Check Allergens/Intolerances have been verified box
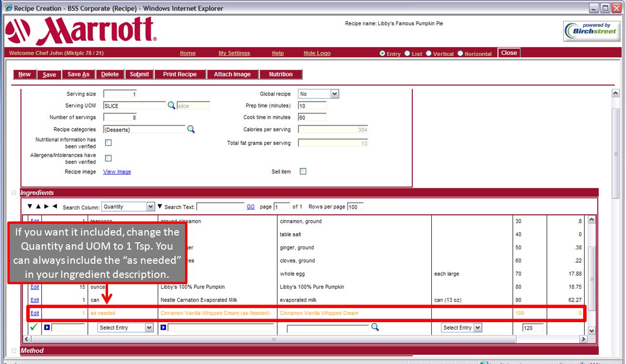The image size is (626, 364). [109, 158]
